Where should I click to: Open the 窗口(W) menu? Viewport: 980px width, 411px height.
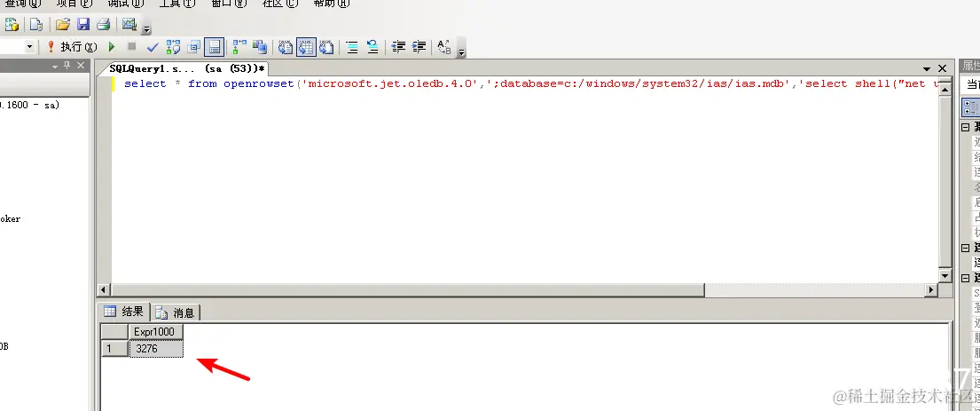[x=230, y=4]
